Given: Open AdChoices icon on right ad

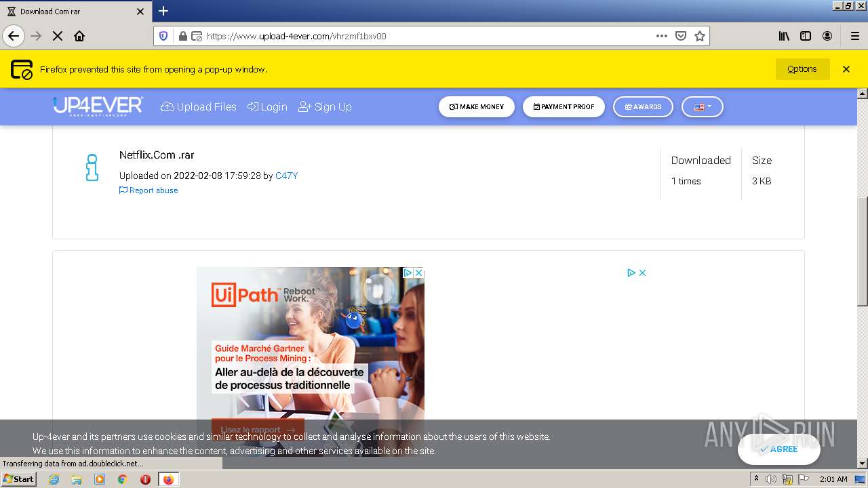Looking at the screenshot, I should pos(631,272).
